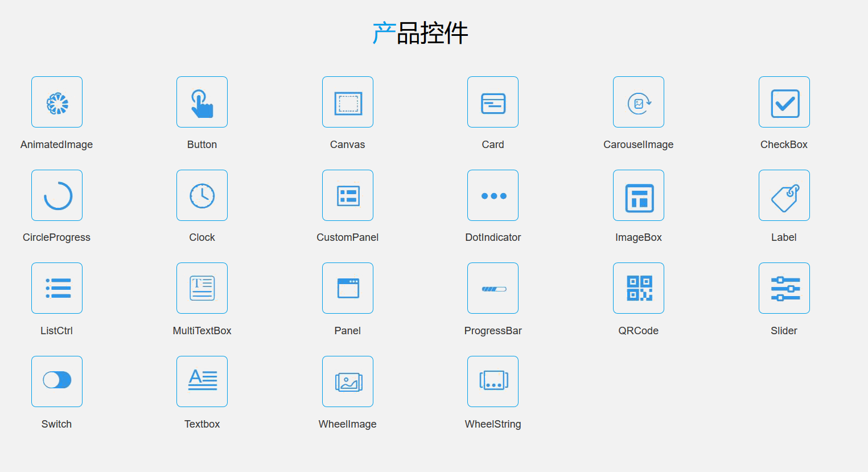Open the AnimatedImage control icon
The image size is (868, 472).
[x=57, y=102]
